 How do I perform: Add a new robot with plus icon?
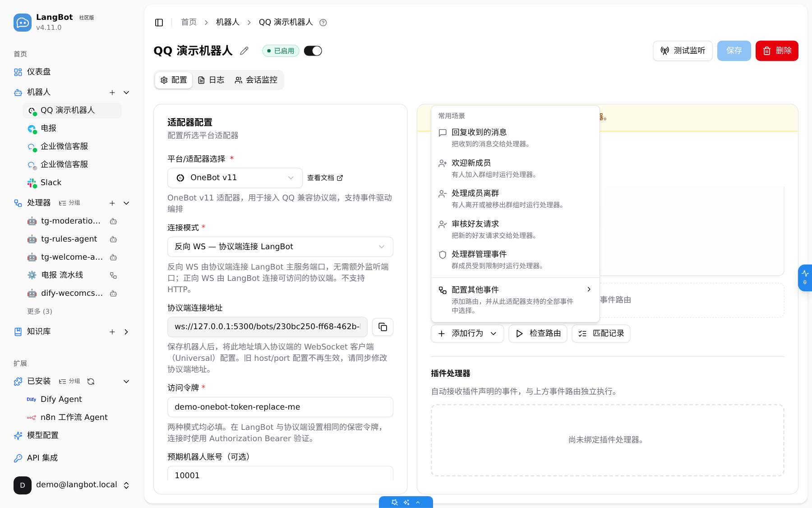coord(112,93)
